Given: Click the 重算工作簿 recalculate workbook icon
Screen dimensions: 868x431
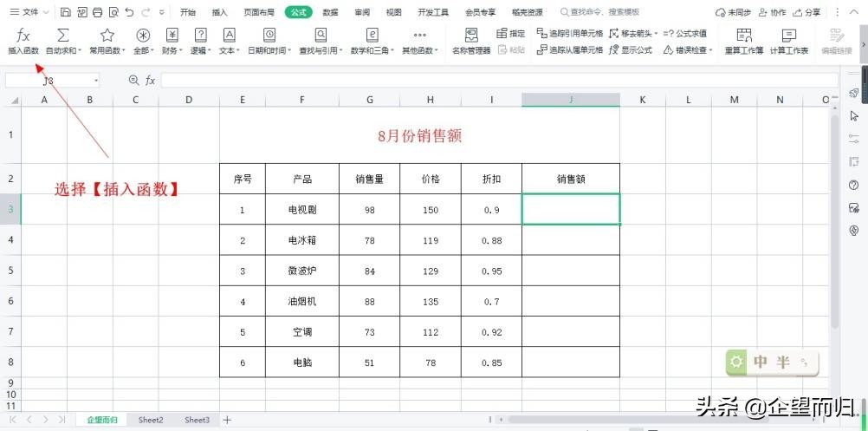Looking at the screenshot, I should pyautogui.click(x=743, y=41).
